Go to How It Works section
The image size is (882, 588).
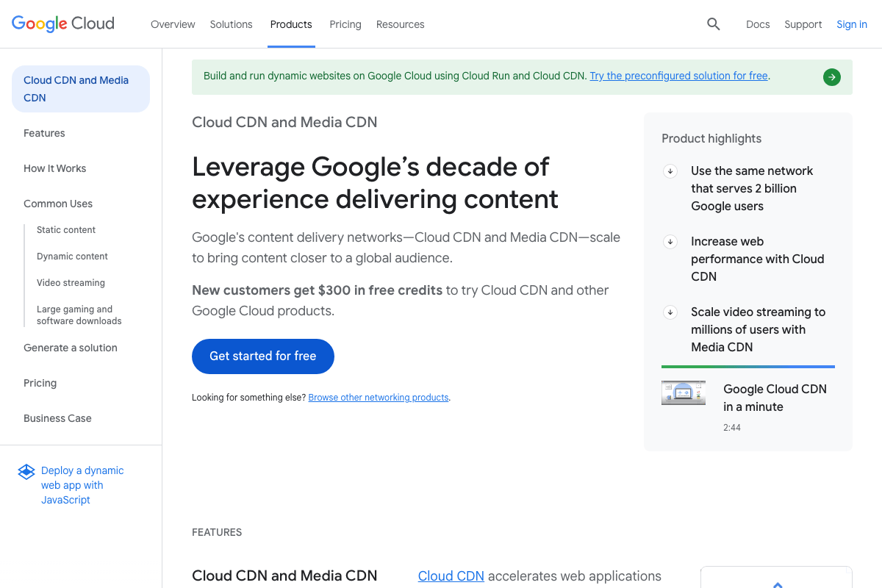coord(55,168)
